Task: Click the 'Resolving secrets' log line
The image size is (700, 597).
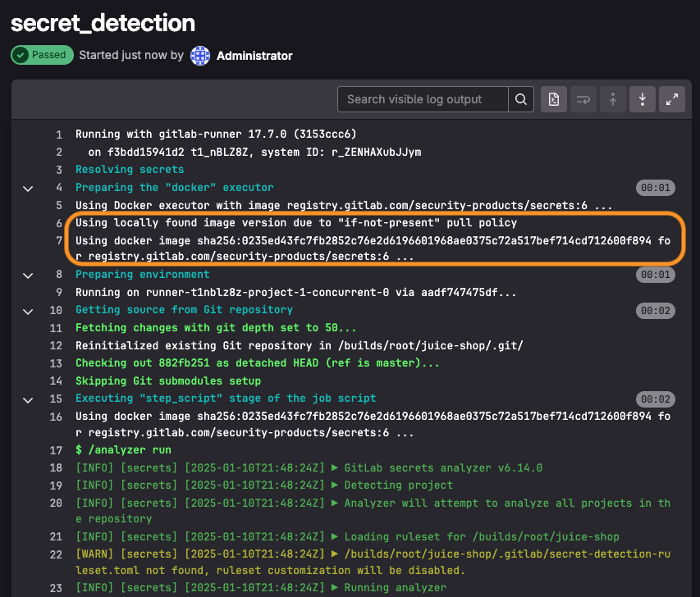Action: point(130,170)
